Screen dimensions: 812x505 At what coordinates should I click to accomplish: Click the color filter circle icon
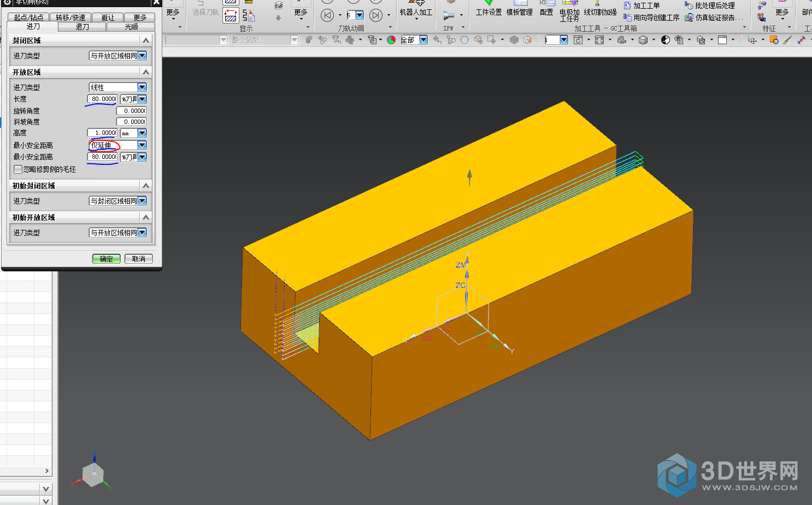pos(391,40)
